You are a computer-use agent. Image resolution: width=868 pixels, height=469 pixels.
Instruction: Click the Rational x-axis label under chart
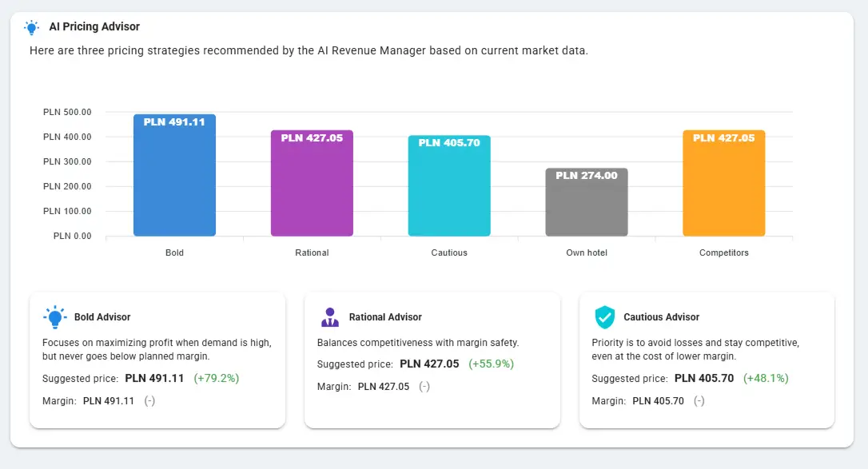[x=312, y=252]
